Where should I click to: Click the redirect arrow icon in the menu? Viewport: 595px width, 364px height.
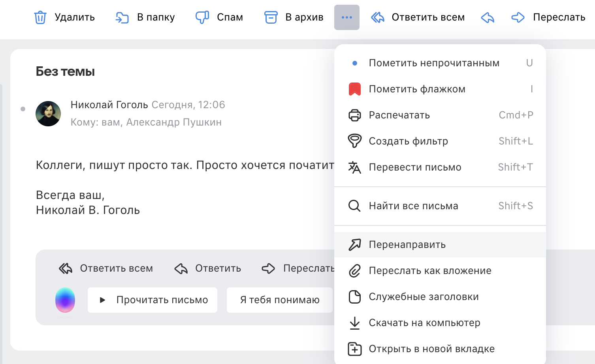(355, 245)
